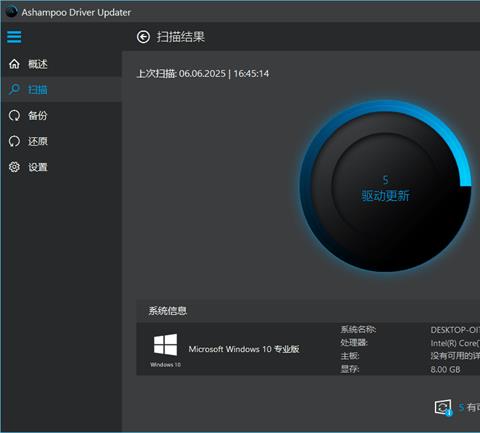Open the 还原 sidebar entry
Screen dimensions: 480x433
61,141
